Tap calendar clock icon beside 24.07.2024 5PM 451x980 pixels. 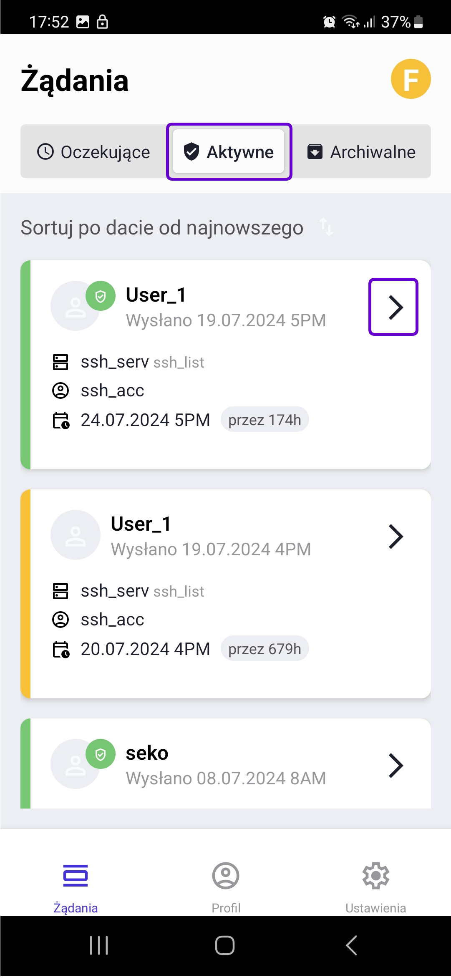(61, 420)
